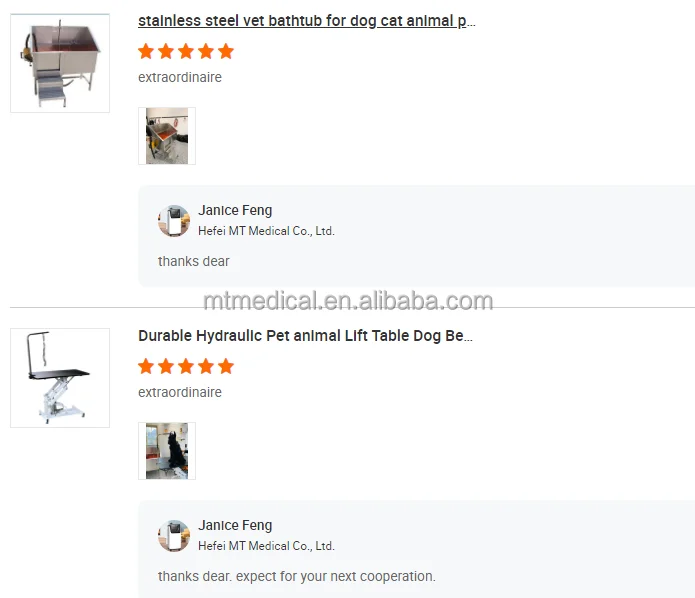Click Hefei MT Medical Co., Ltd. in first reply
The image size is (695, 598).
coord(266,231)
